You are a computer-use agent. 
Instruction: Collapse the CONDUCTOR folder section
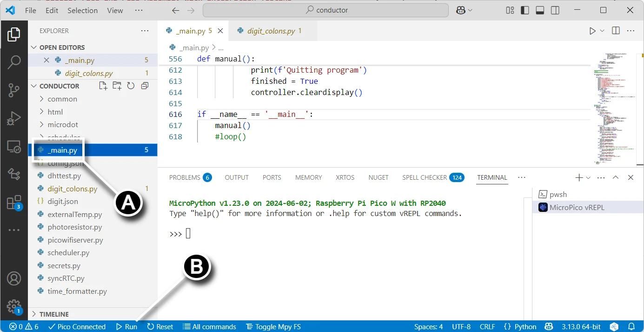[x=33, y=86]
